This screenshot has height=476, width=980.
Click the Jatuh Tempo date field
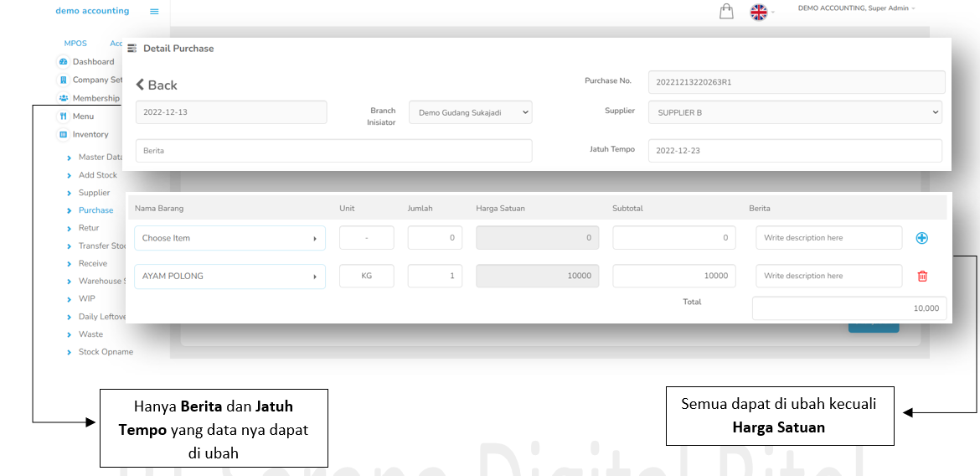pos(794,151)
